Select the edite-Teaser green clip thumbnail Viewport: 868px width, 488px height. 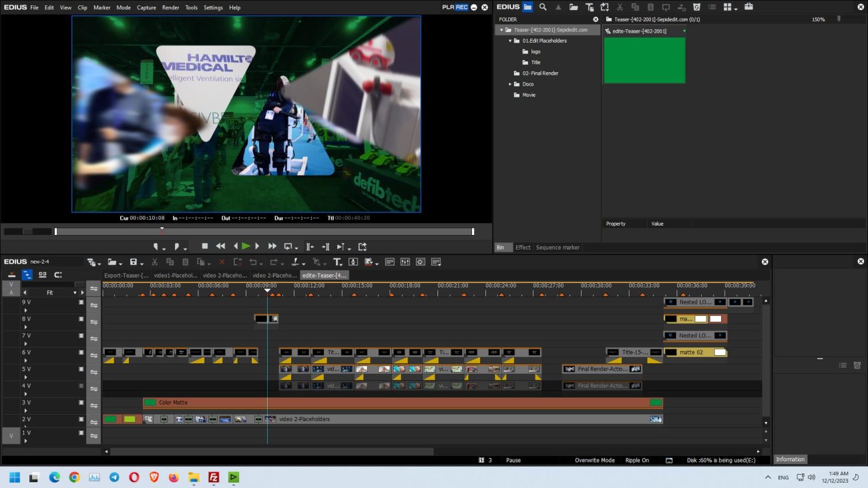(644, 60)
